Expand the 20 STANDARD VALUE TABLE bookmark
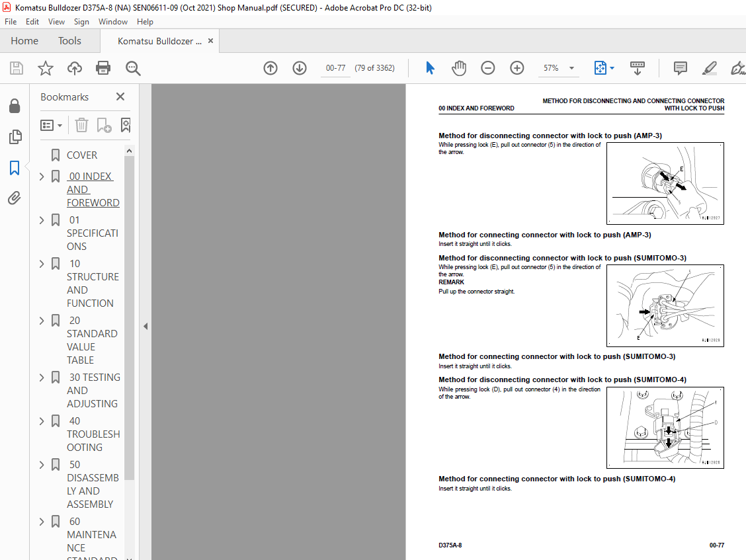 pyautogui.click(x=42, y=321)
